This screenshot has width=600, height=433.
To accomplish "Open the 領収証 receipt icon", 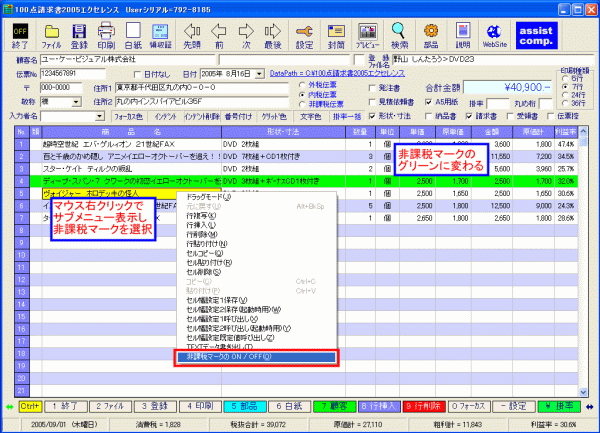I will (160, 36).
